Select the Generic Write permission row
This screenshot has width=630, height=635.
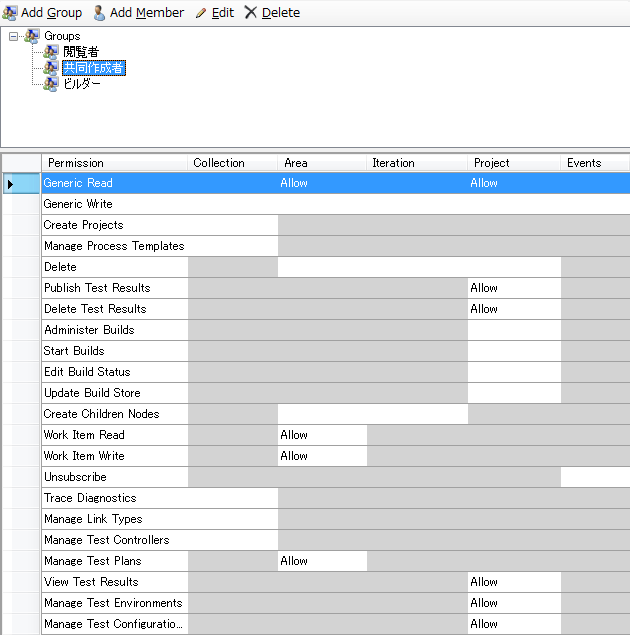[336, 204]
